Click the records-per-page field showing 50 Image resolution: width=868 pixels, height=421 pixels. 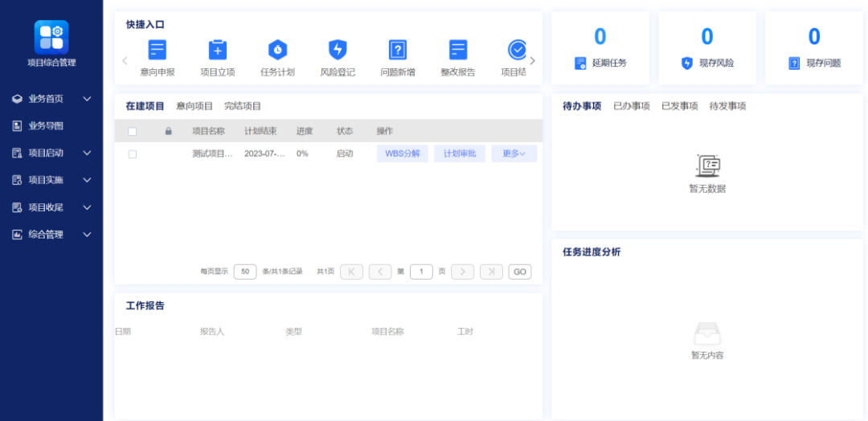click(x=245, y=272)
